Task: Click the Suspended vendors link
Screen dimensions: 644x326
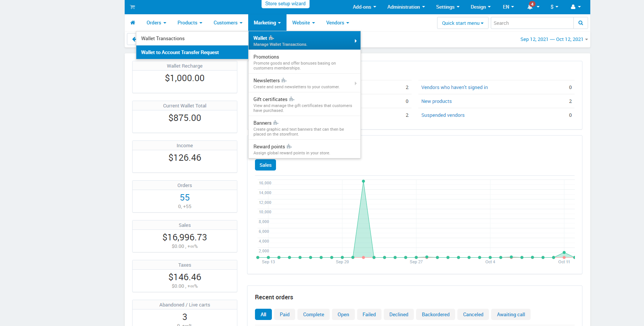Action: tap(443, 115)
